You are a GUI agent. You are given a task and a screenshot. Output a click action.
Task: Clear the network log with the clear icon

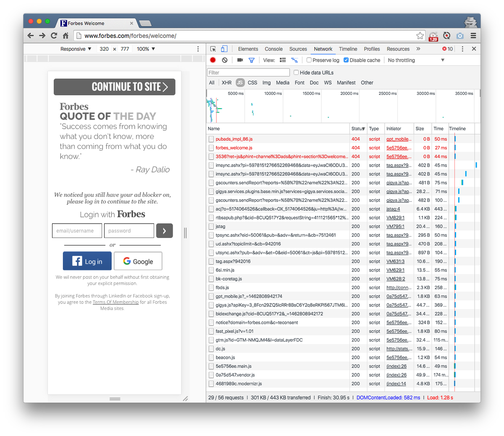click(225, 60)
